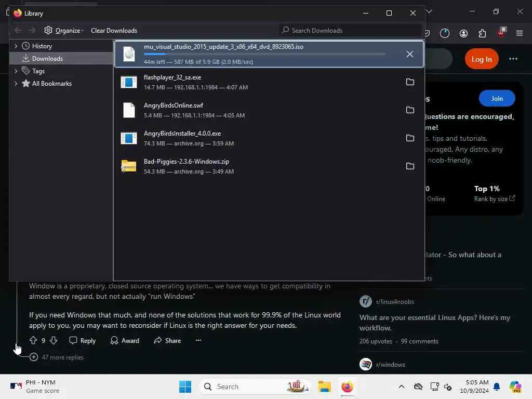Open Rank by size external link
The height and width of the screenshot is (399, 532).
(495, 199)
